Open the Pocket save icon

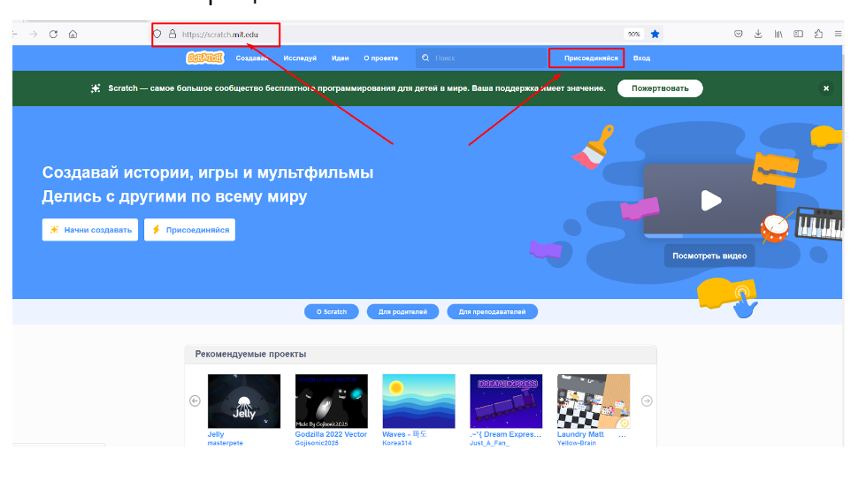[739, 34]
